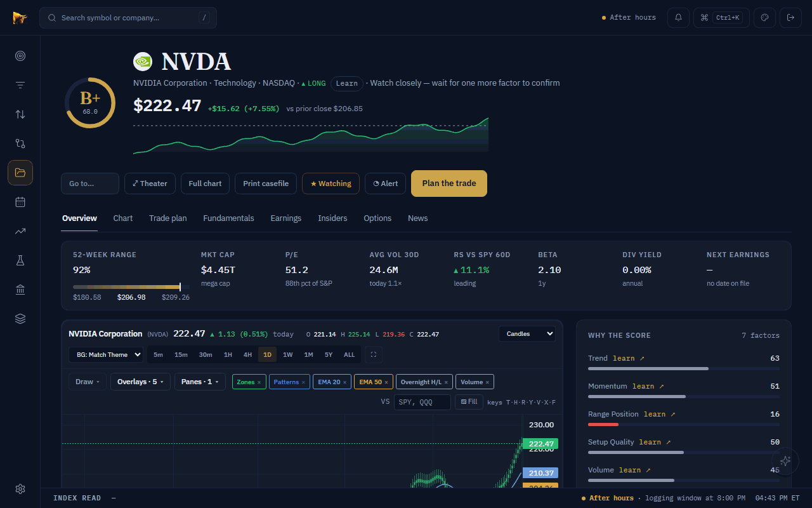This screenshot has width=812, height=508.
Task: Open Theater mode
Action: tap(150, 184)
